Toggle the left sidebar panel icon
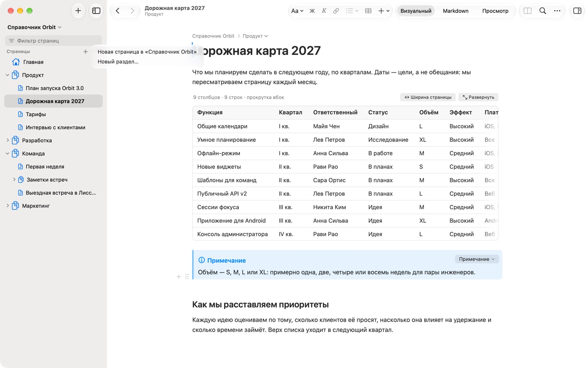The height and width of the screenshot is (368, 588). click(96, 11)
